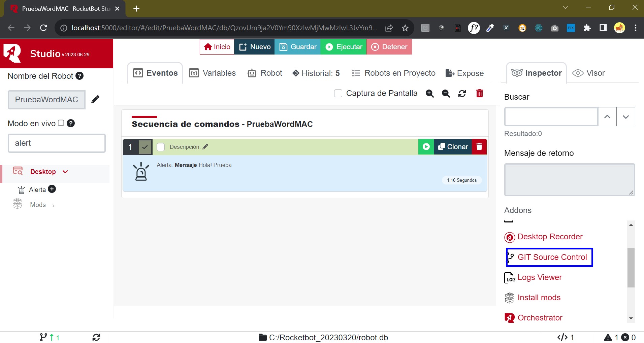
Task: Toggle the Modo en vivo checkbox
Action: point(61,123)
